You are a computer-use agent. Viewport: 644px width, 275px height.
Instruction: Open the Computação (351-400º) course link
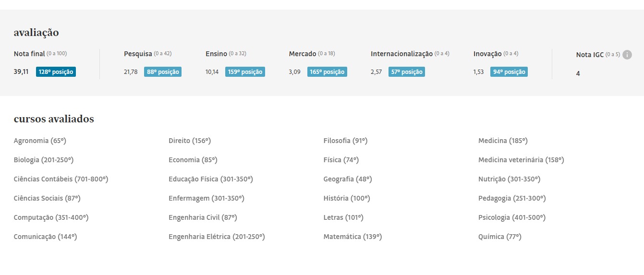[x=51, y=217]
